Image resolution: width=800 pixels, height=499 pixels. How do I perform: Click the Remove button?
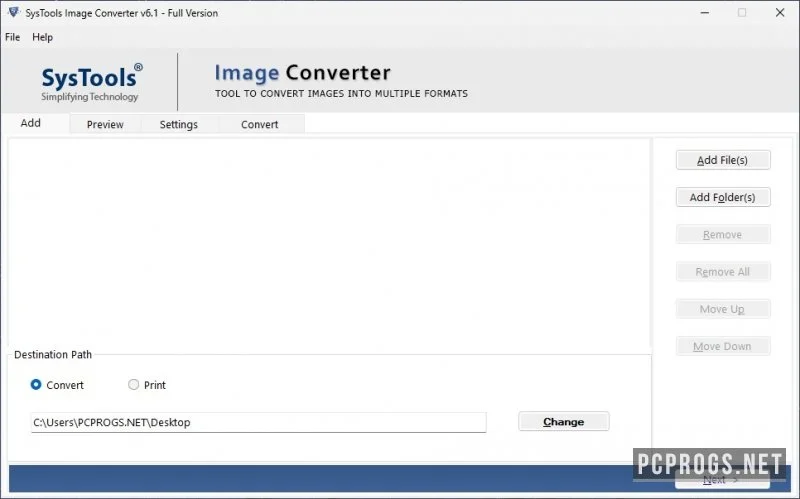pyautogui.click(x=723, y=235)
